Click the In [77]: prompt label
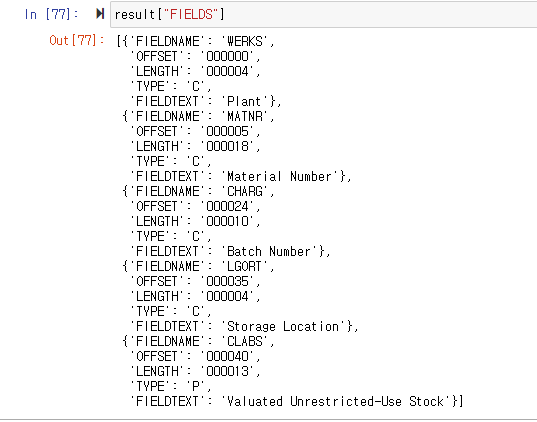537x422 pixels. (x=51, y=14)
